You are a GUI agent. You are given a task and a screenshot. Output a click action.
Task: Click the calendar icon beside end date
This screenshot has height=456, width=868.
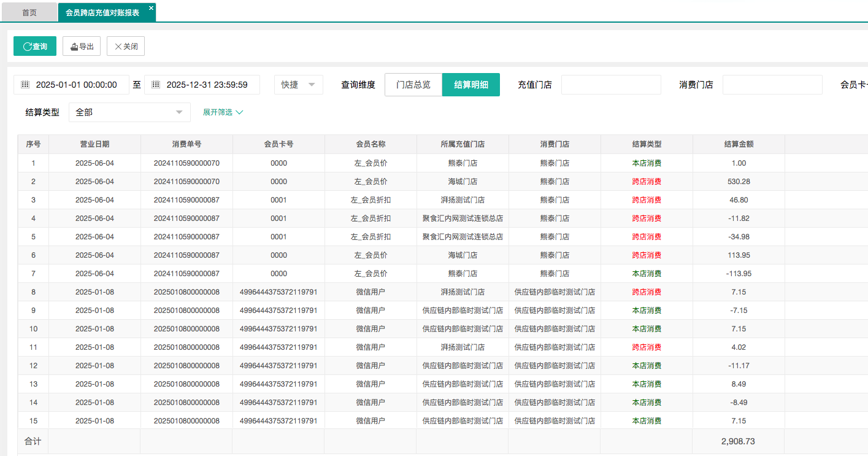(x=156, y=85)
